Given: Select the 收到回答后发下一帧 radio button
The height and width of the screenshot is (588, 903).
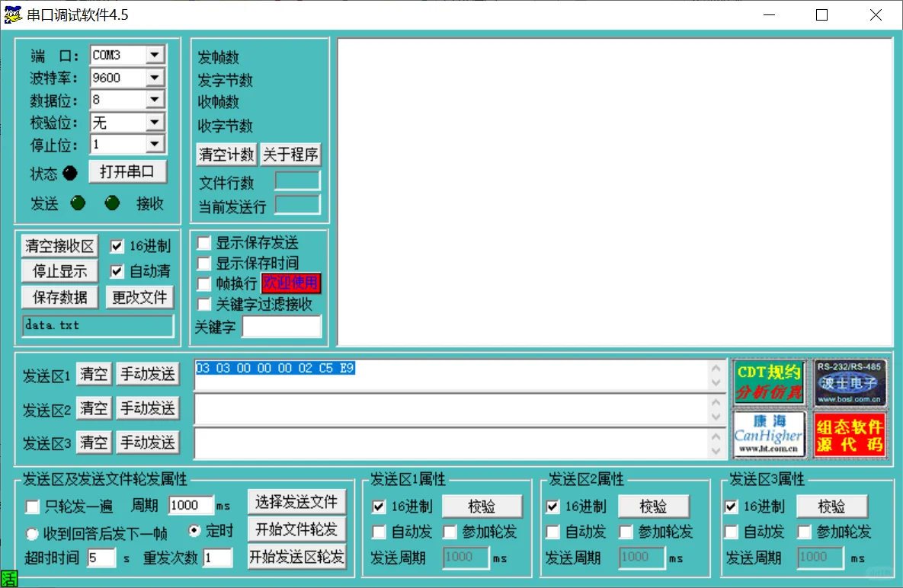Looking at the screenshot, I should point(32,532).
